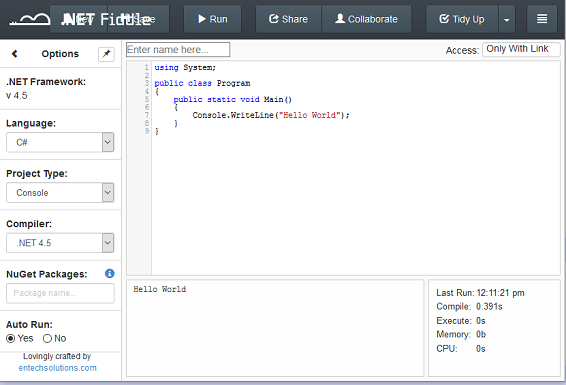The image size is (566, 385).
Task: Click into the code editor on the Console.WriteLine line
Action: [x=271, y=115]
